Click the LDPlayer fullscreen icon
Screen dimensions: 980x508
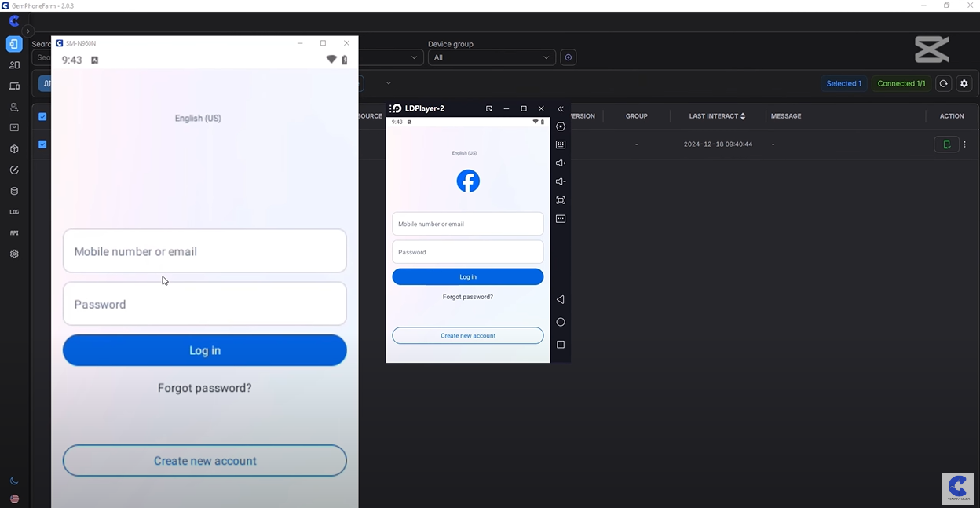click(x=561, y=200)
